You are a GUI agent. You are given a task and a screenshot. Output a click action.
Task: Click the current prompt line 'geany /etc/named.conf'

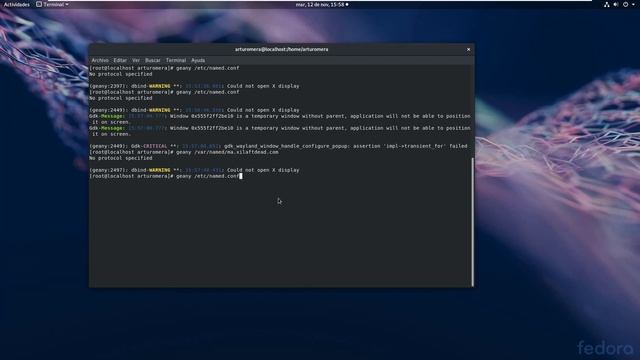(166, 176)
